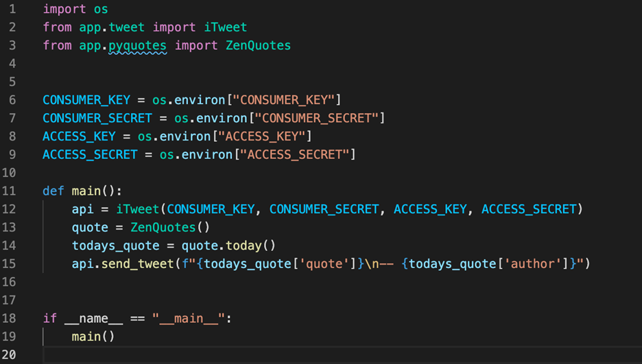The width and height of the screenshot is (642, 364).
Task: Click line number 1 in the gutter
Action: click(12, 10)
